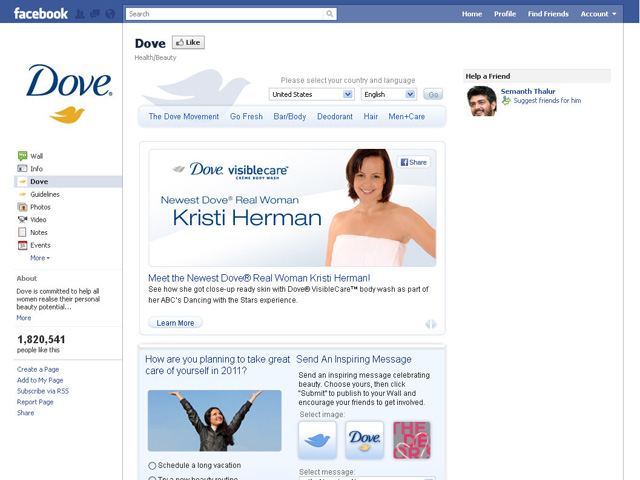Open the notifications globe icon
Viewport: 640px width, 480px height.
(x=110, y=14)
